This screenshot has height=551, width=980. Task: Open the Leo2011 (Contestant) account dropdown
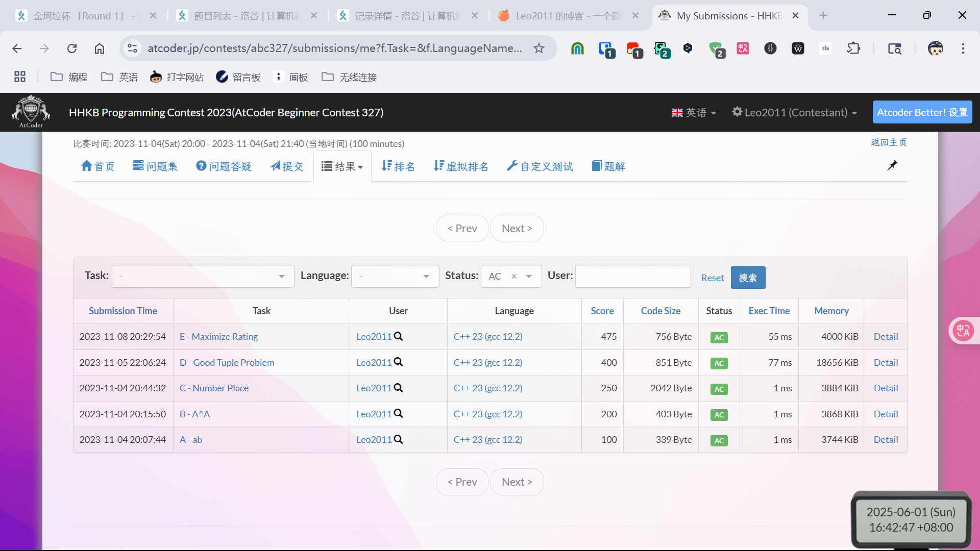click(x=795, y=112)
